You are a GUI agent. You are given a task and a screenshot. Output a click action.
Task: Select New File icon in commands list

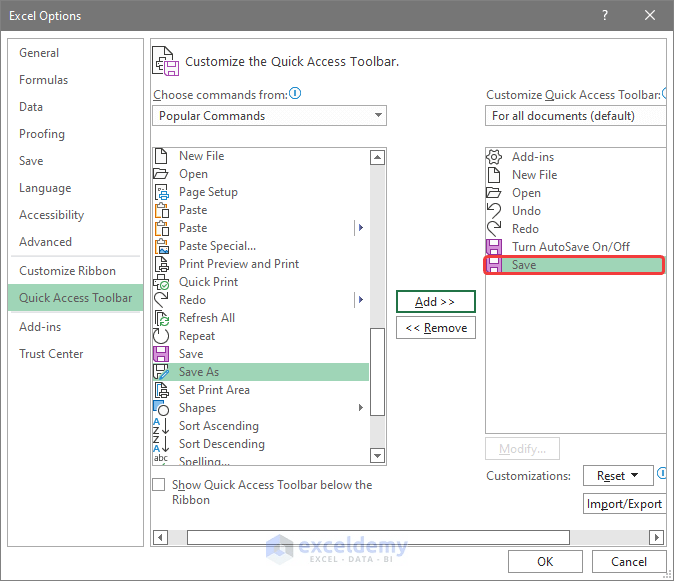pos(161,156)
